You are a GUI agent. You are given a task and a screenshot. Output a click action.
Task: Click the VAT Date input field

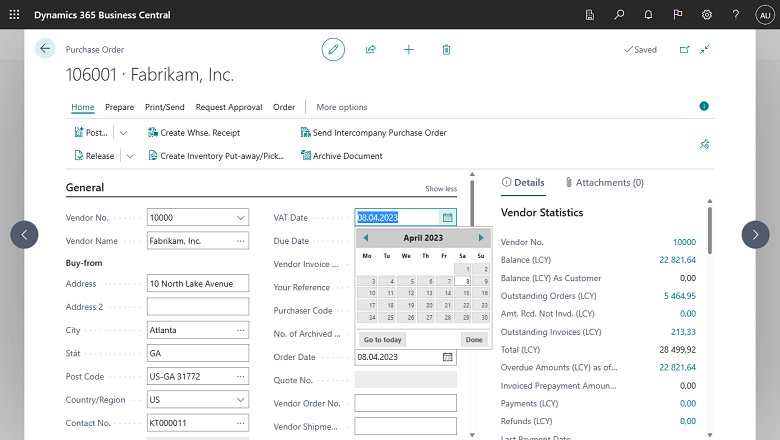point(397,217)
